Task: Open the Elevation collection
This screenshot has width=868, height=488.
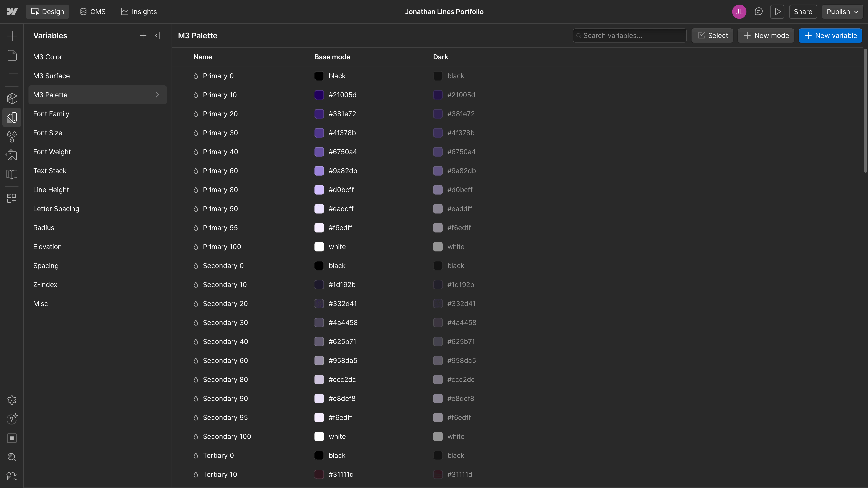Action: [x=98, y=247]
